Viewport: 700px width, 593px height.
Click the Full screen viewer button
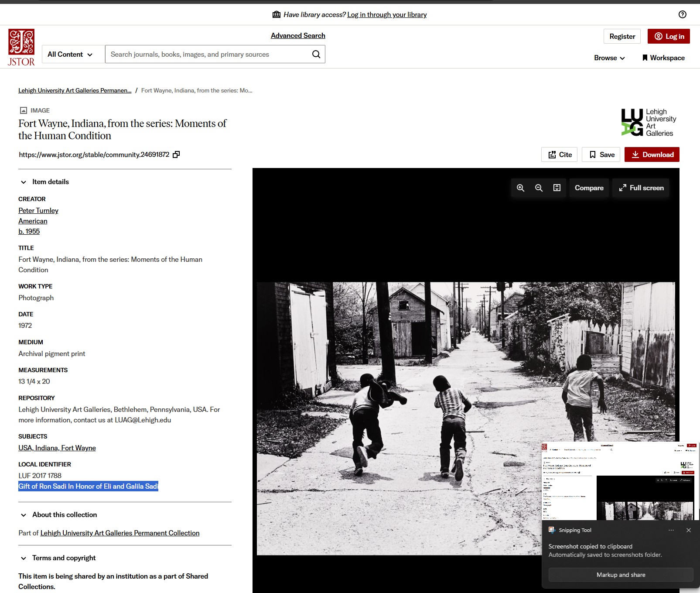pos(641,188)
